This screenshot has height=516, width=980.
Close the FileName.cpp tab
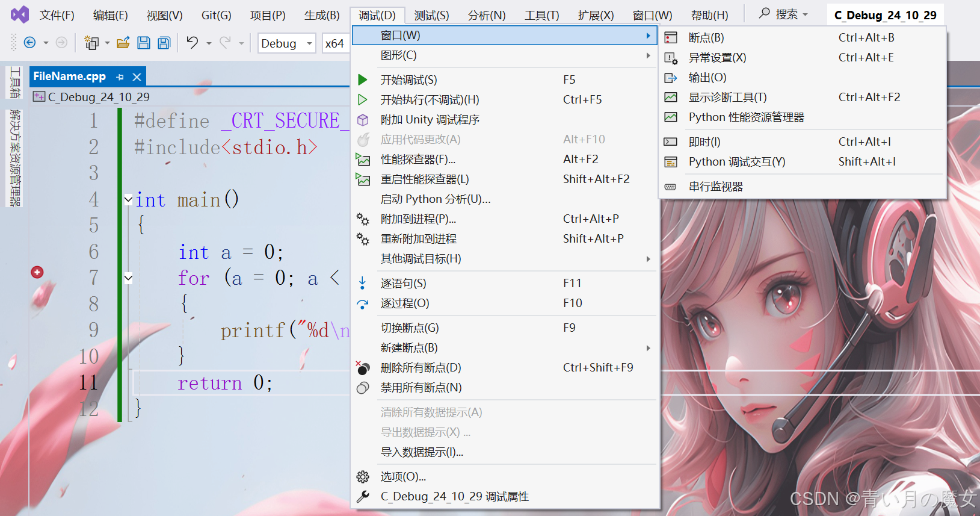[137, 77]
